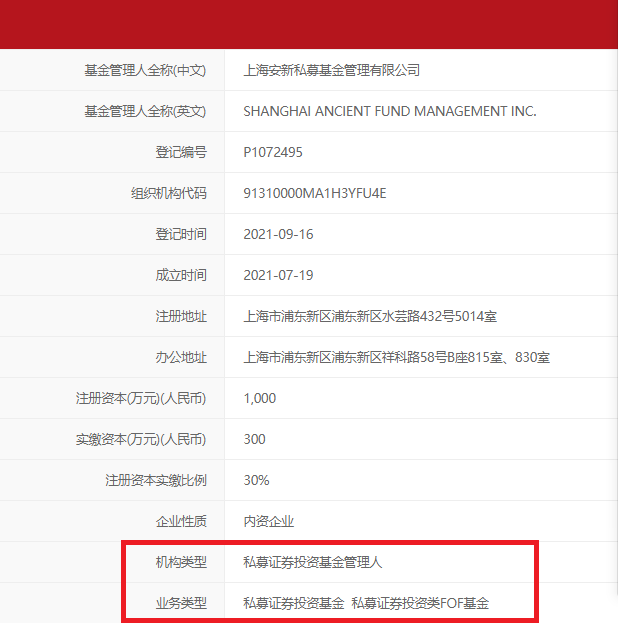
Task: Select the value 内资企业
Action: pos(269,521)
